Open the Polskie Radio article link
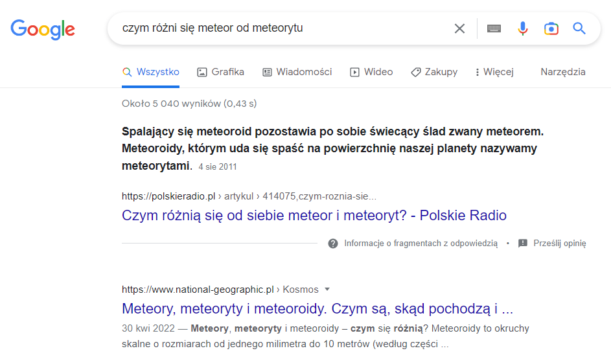Screen dimensions: 611x364 (314, 215)
